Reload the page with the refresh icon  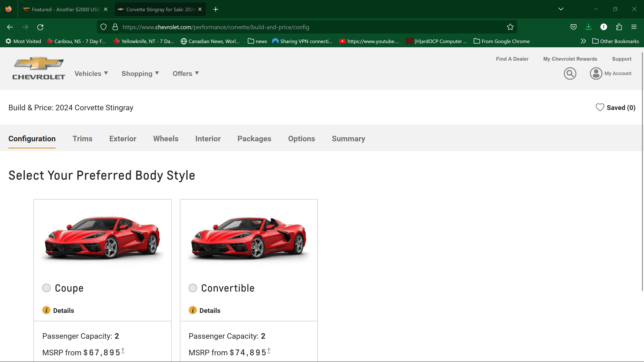[40, 27]
